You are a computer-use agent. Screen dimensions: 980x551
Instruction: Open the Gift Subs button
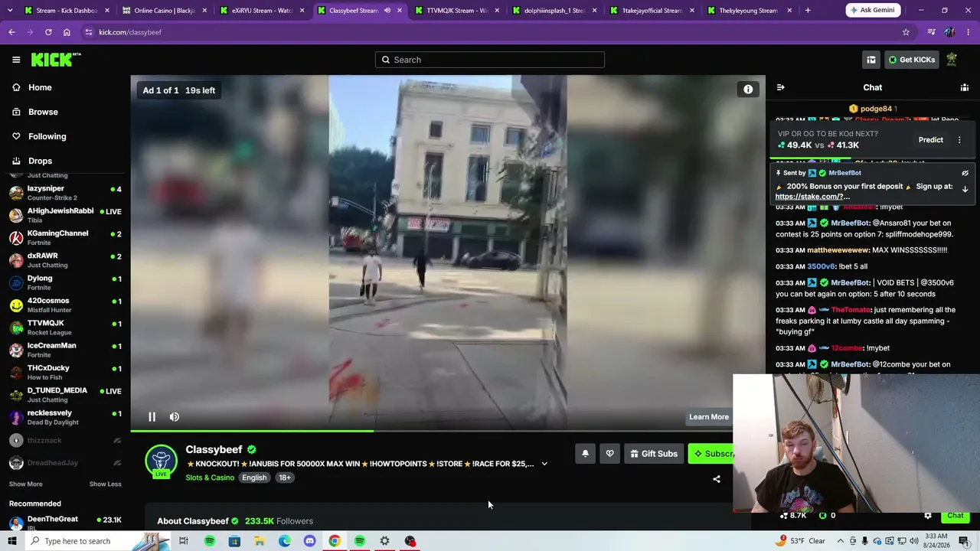coord(653,454)
